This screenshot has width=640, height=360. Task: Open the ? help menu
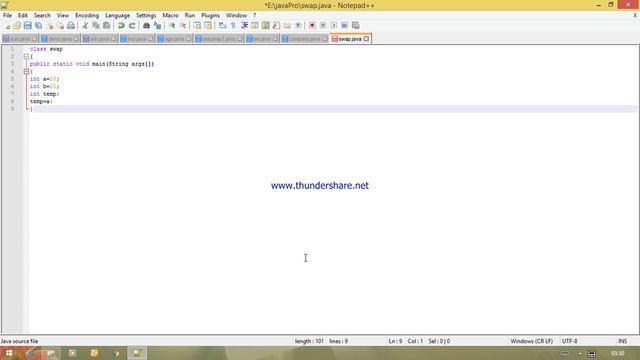(254, 16)
